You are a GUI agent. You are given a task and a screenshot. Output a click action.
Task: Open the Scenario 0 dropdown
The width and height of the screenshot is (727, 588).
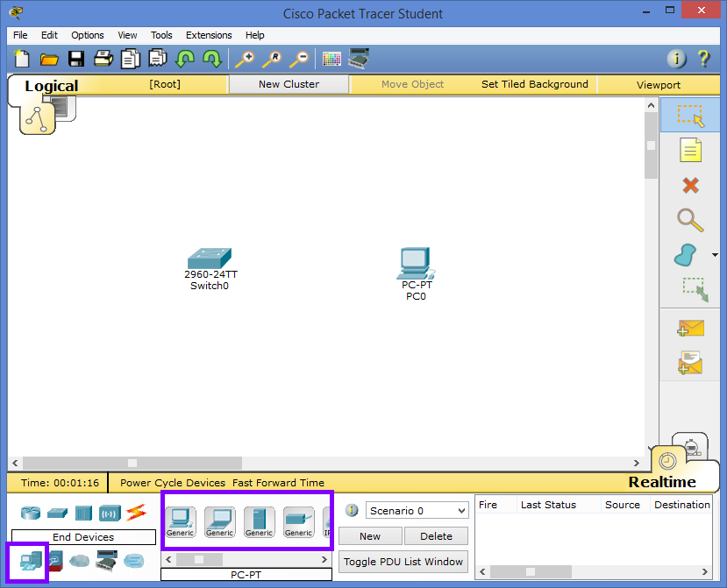(417, 510)
